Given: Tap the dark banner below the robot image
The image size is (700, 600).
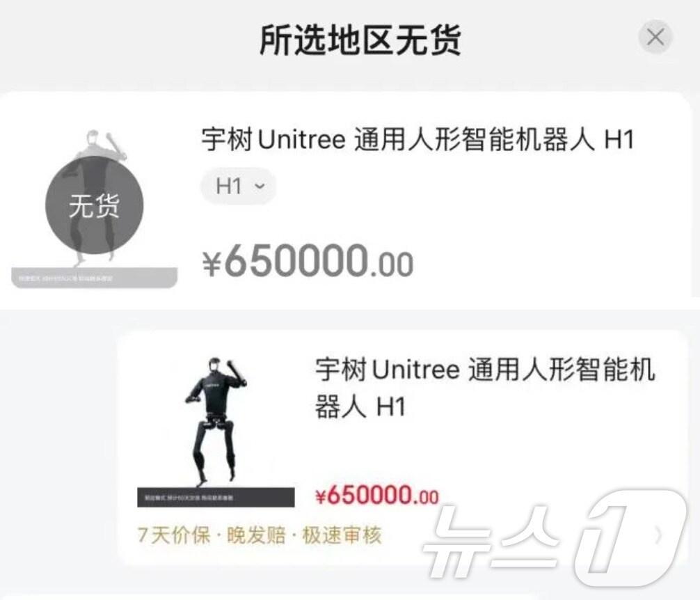Looking at the screenshot, I should click(216, 497).
